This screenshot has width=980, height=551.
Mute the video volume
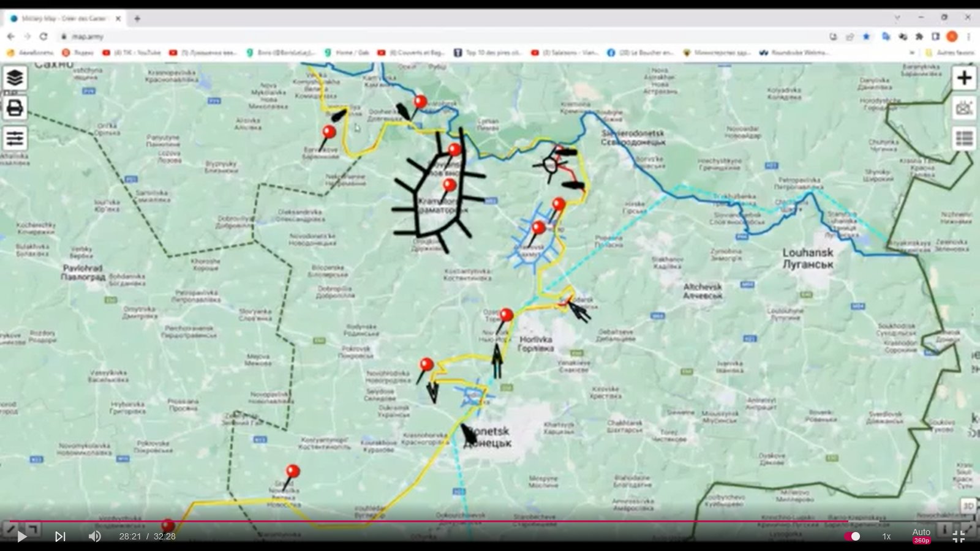95,536
